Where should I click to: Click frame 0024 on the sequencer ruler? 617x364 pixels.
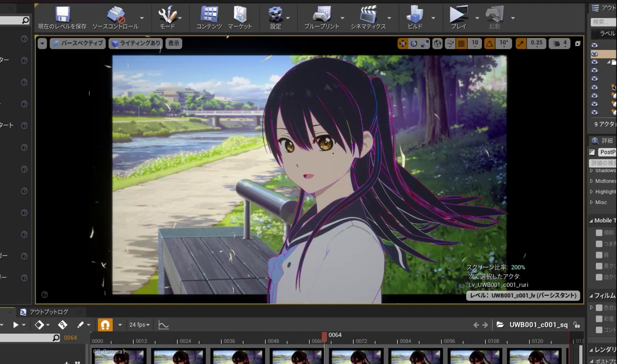point(185,341)
